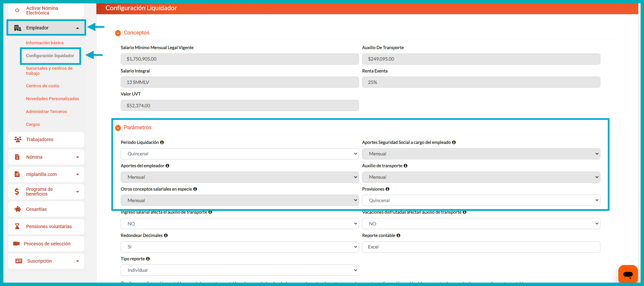Open the Tipo reporte dropdown
Screen dimensions: 644x286
tap(239, 270)
